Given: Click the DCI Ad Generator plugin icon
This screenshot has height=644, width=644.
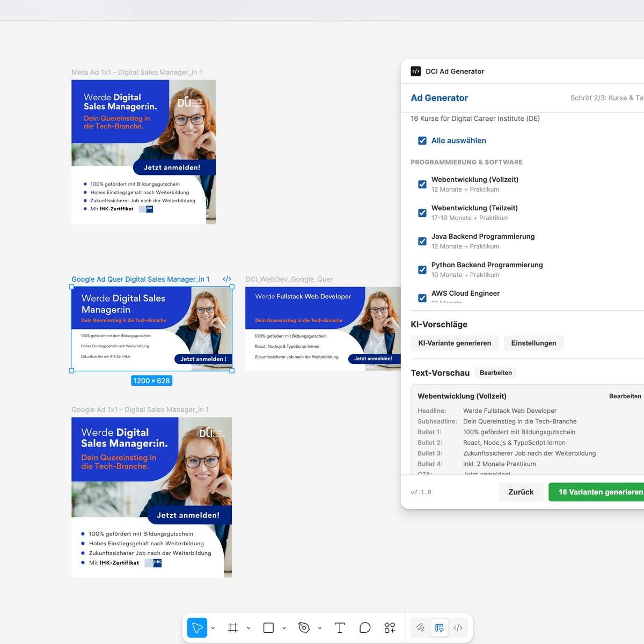Looking at the screenshot, I should click(x=416, y=71).
